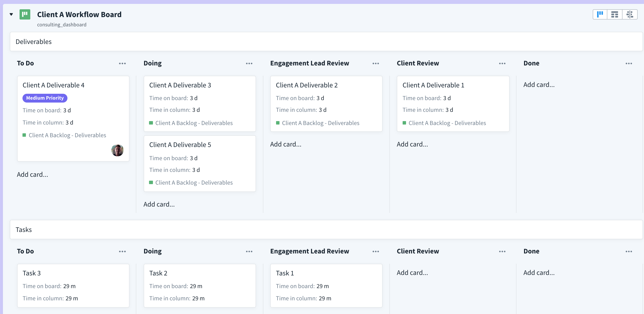Open the Done column options menu
Screen dimensions: 644x314
(x=629, y=63)
